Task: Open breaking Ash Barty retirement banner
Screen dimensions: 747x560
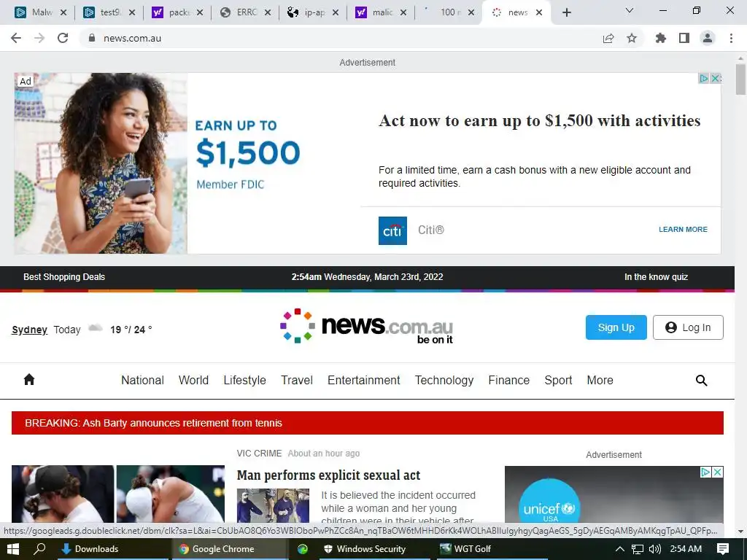Action: coord(368,423)
